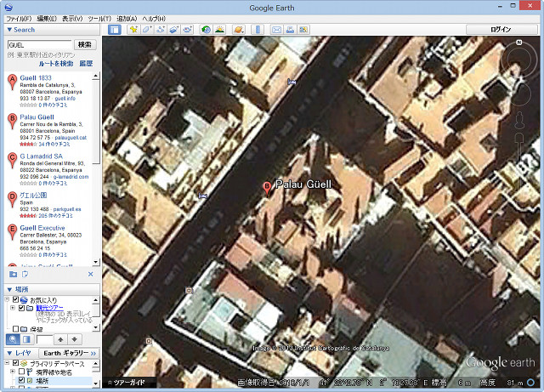
Task: Toggle the プライマリ データベース checkbox
Action: pyautogui.click(x=15, y=363)
